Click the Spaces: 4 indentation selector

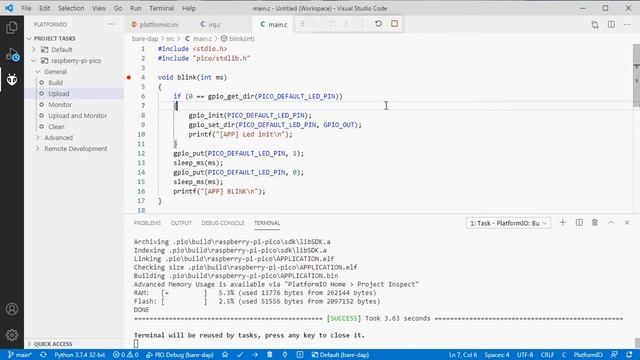(497, 355)
